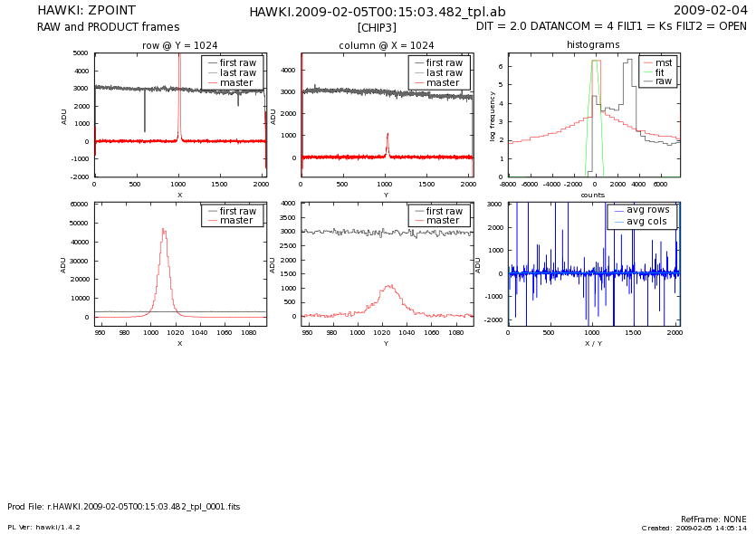Click the 2009-02-04 date at top right

pyautogui.click(x=723, y=11)
